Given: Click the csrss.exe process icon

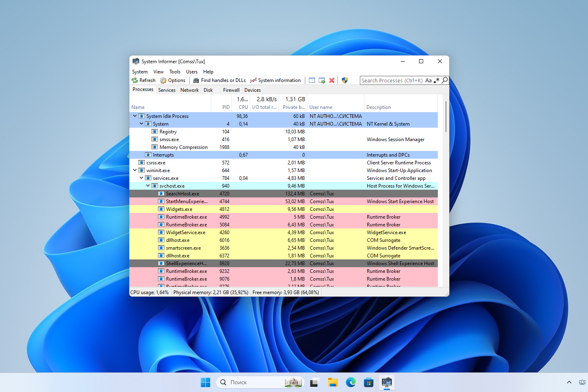Looking at the screenshot, I should point(142,162).
